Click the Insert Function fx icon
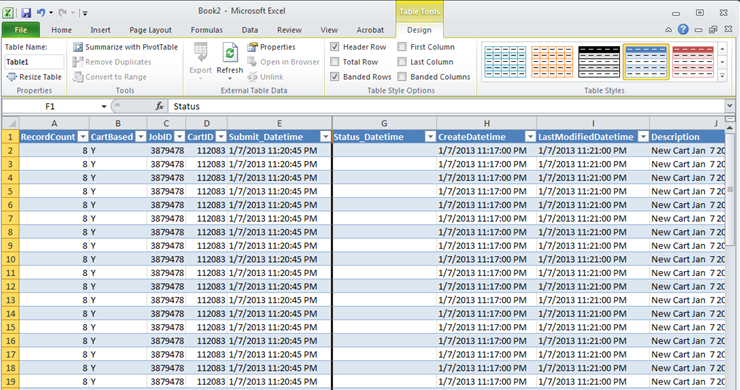 160,107
